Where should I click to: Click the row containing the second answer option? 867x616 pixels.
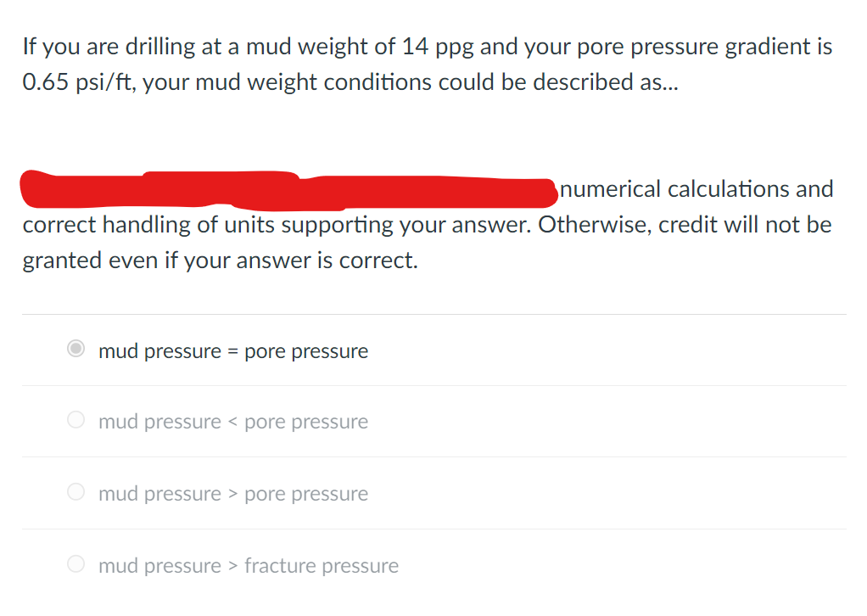click(433, 421)
